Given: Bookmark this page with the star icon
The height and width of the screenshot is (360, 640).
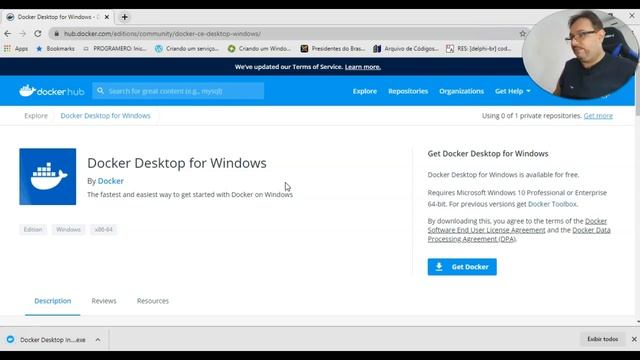Looking at the screenshot, I should (522, 33).
